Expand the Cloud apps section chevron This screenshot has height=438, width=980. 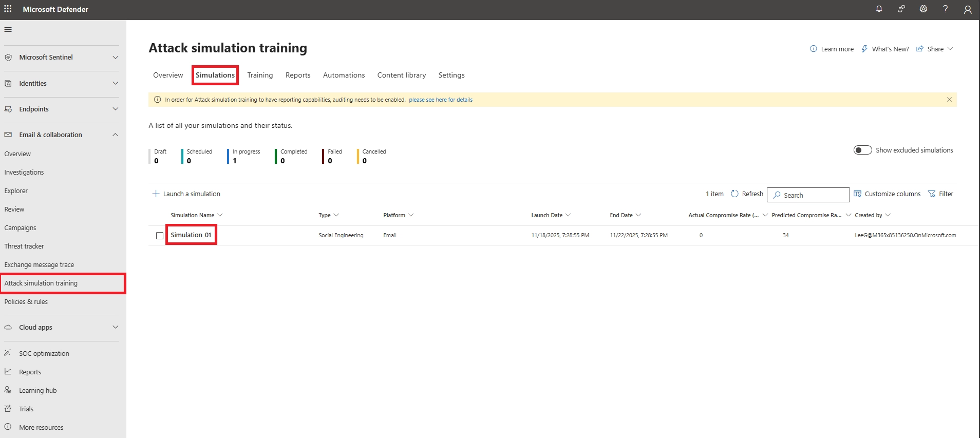(x=116, y=327)
